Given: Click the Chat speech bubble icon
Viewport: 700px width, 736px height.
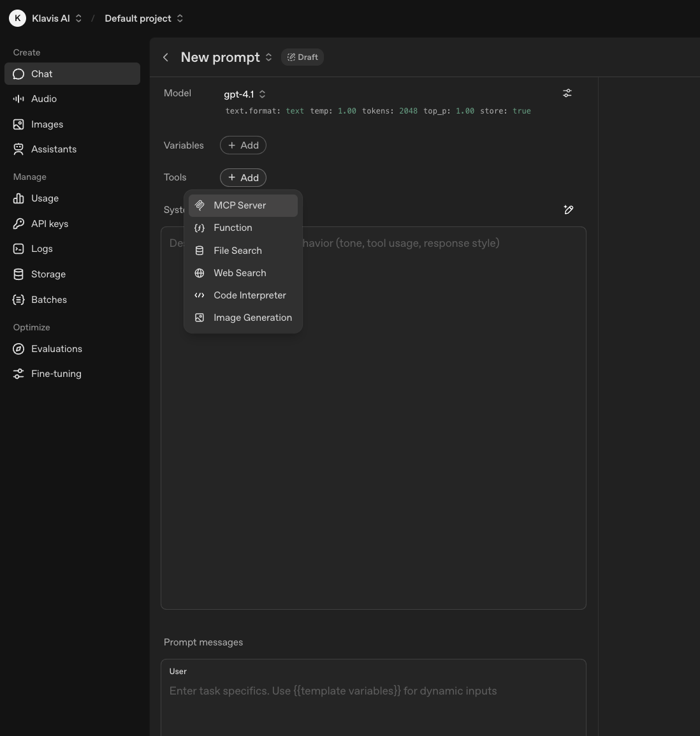Looking at the screenshot, I should 18,74.
